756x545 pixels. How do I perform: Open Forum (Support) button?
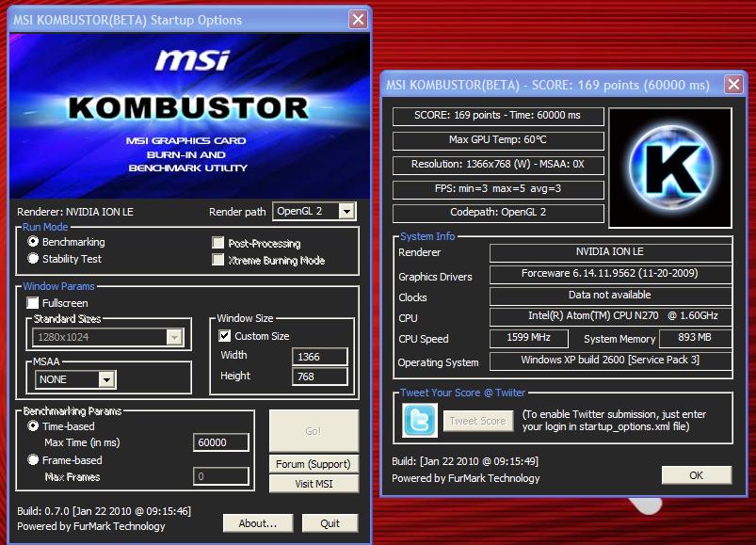pos(314,464)
